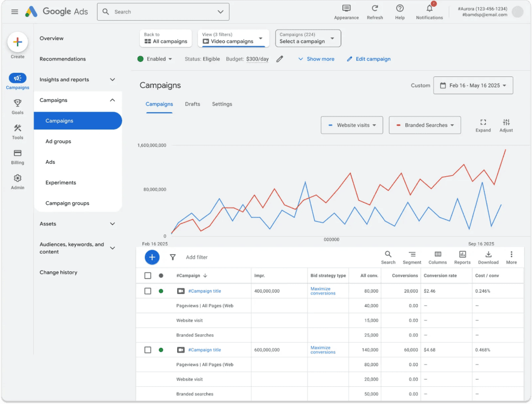Screen dimensions: 532x404
Task: Open the Columns icon in table toolbar
Action: tap(437, 254)
